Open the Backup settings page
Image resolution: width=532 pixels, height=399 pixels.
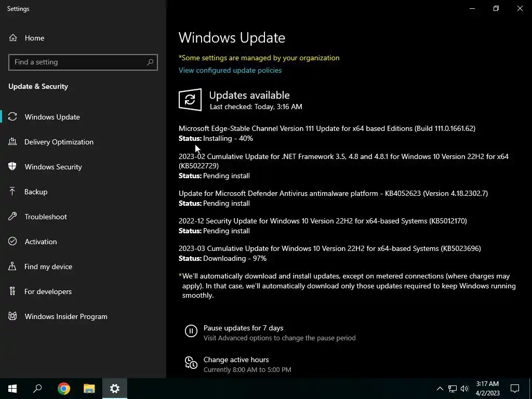click(x=83, y=192)
